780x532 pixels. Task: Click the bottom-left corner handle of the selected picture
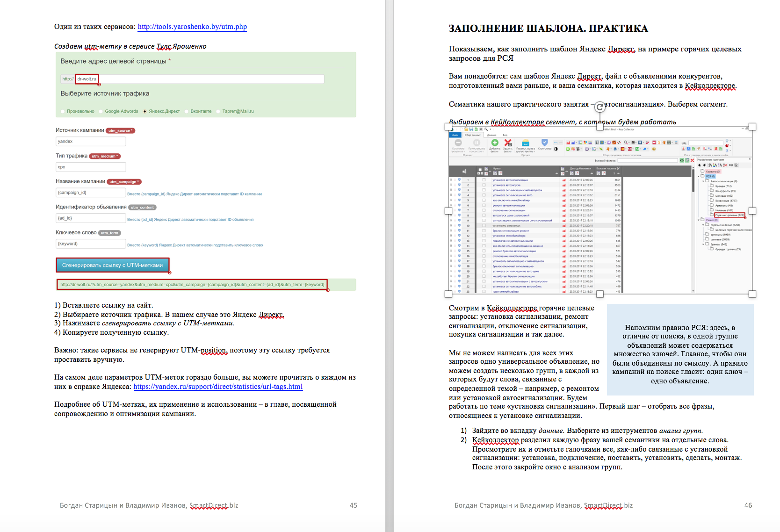(448, 294)
